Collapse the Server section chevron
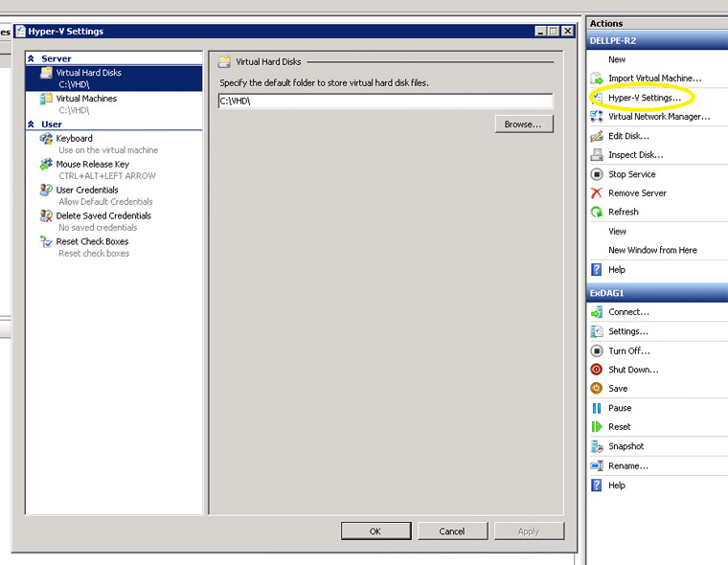Screen dimensions: 728x565 tap(31, 58)
